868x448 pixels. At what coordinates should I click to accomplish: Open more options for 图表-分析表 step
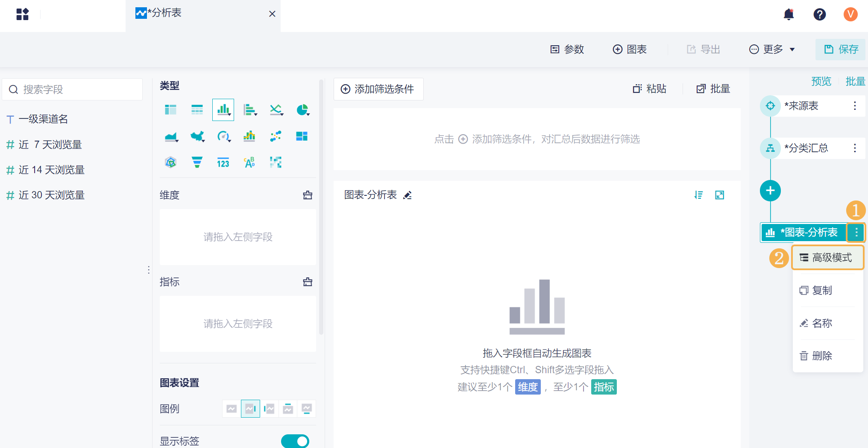point(856,233)
